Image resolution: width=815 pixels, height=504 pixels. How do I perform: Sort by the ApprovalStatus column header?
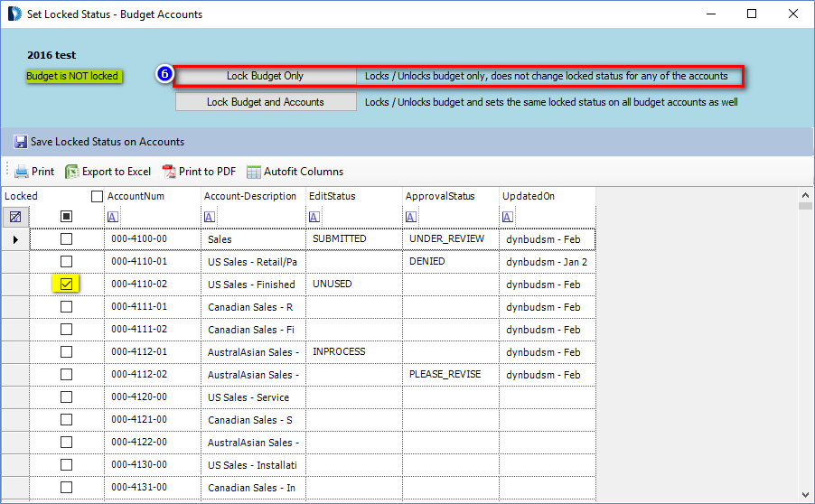pos(451,196)
